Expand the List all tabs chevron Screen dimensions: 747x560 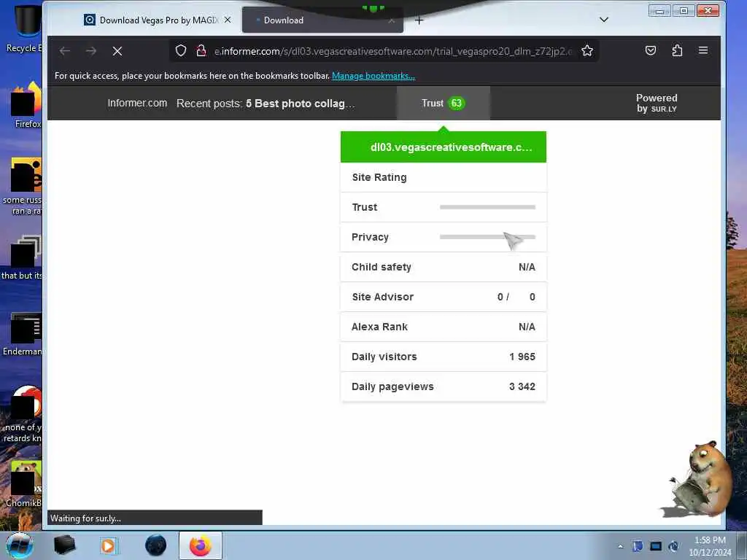coord(603,20)
